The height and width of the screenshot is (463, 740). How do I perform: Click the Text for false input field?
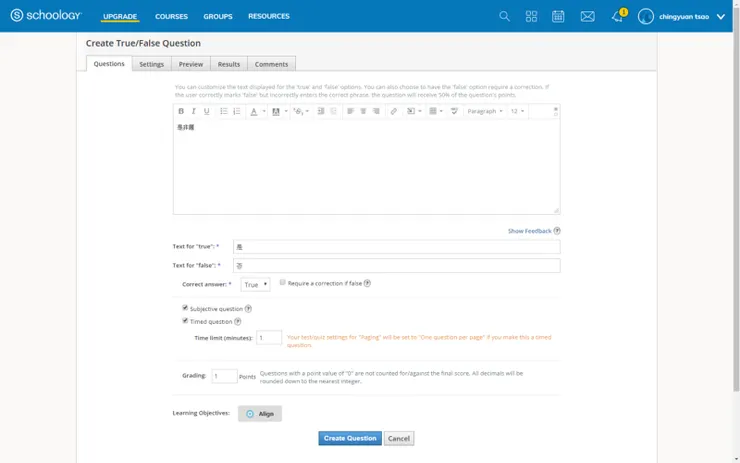[396, 266]
